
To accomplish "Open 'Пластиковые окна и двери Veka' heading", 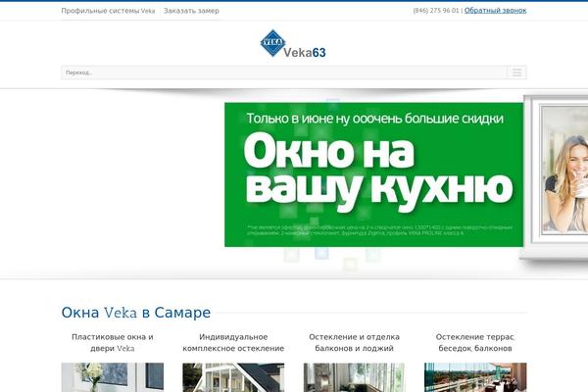I will coord(113,342).
